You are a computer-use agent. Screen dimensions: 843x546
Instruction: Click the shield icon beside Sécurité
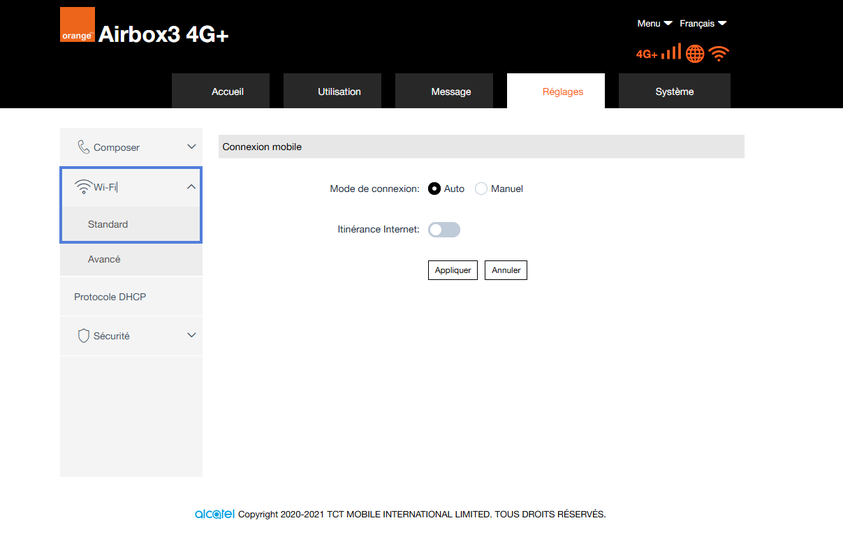pyautogui.click(x=83, y=336)
